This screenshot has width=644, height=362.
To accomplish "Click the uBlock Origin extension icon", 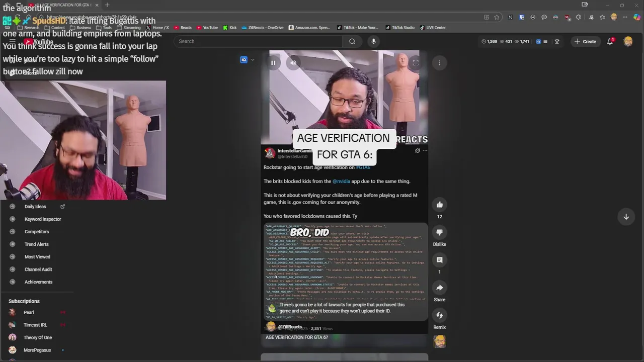I will (x=567, y=17).
